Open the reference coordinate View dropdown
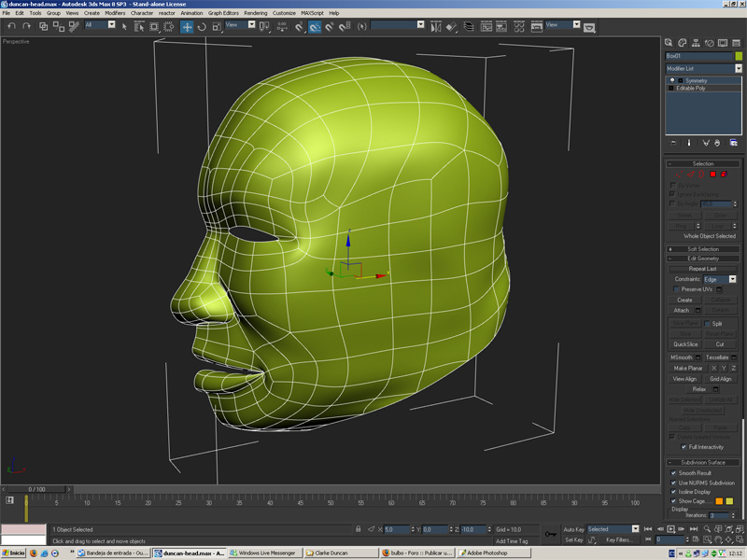The width and height of the screenshot is (747, 560). [x=251, y=25]
